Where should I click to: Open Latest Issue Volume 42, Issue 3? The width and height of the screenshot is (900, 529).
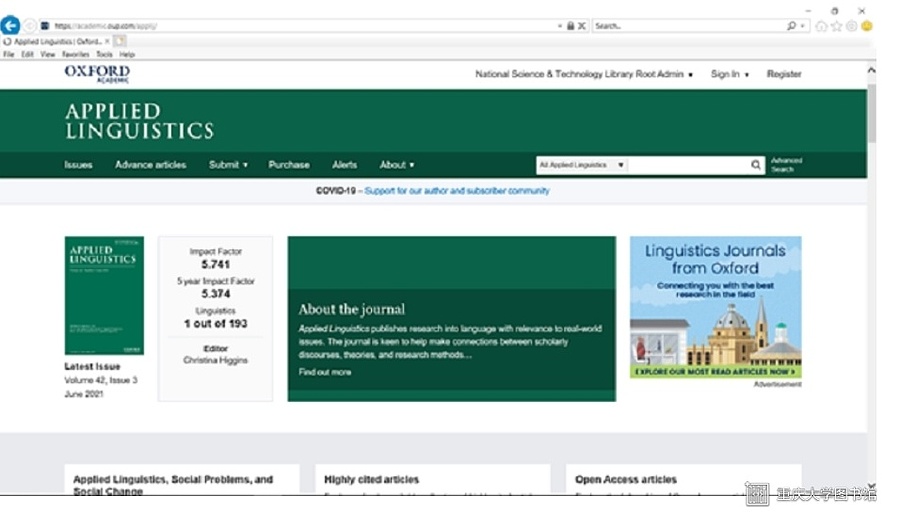point(100,380)
